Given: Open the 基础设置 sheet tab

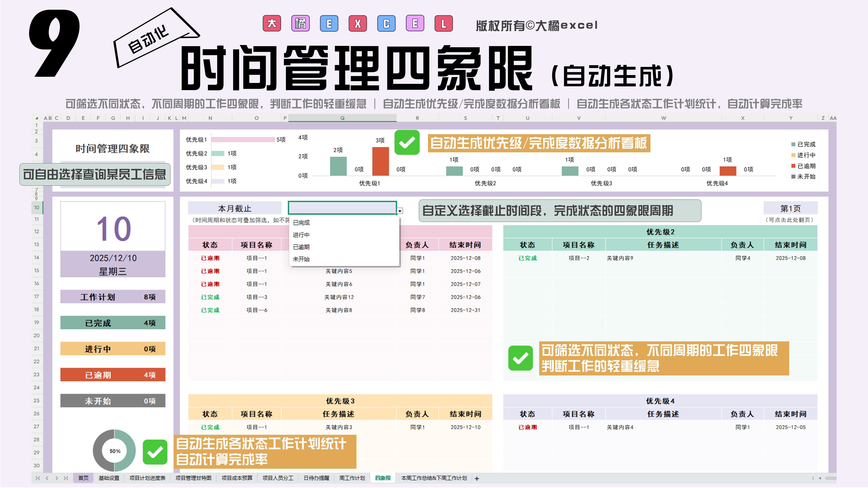Looking at the screenshot, I should pos(109,478).
